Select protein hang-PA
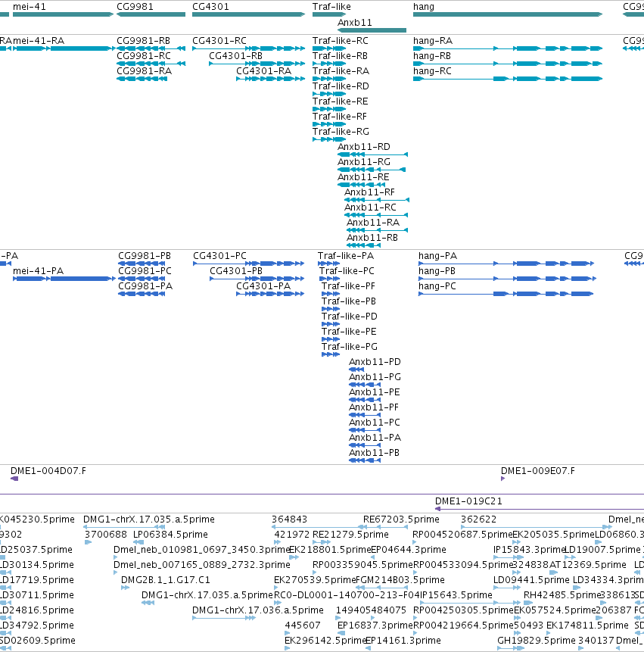 click(506, 264)
